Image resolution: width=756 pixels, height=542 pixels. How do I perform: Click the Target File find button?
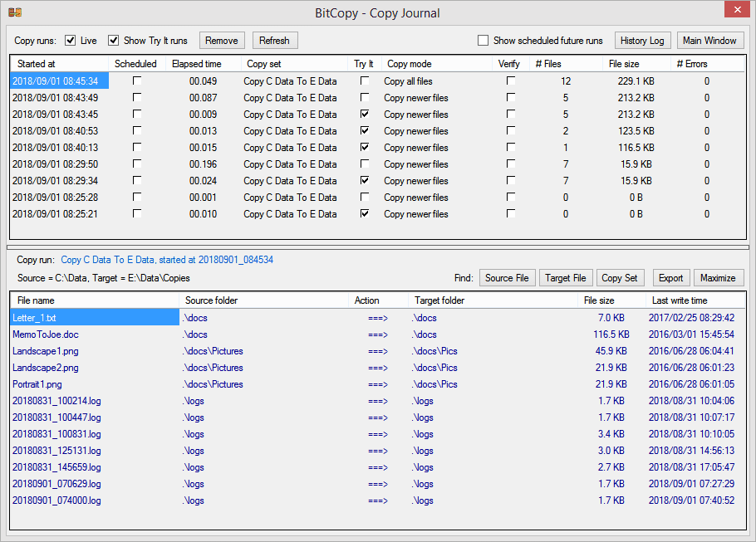pyautogui.click(x=565, y=278)
